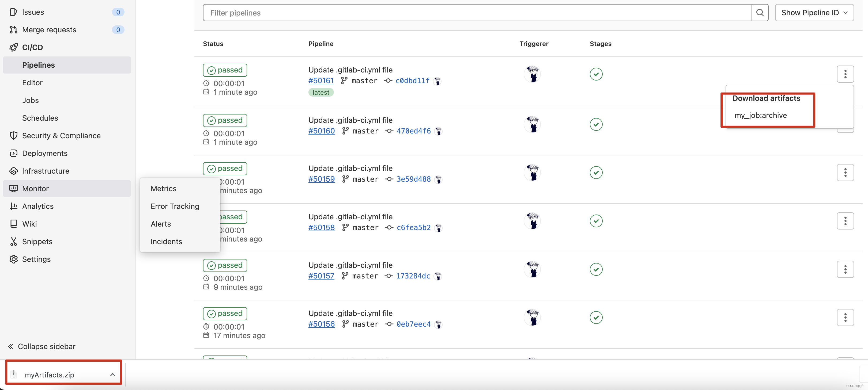Open the Deployments sidebar icon
868x390 pixels.
click(x=13, y=153)
